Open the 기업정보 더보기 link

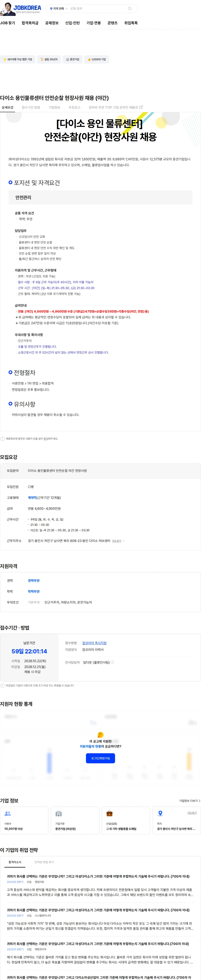(189, 801)
